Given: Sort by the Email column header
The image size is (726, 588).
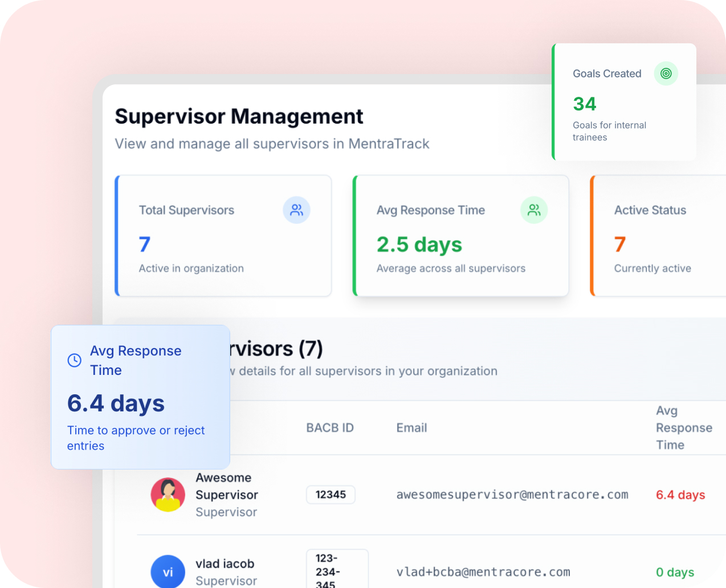Looking at the screenshot, I should 411,427.
